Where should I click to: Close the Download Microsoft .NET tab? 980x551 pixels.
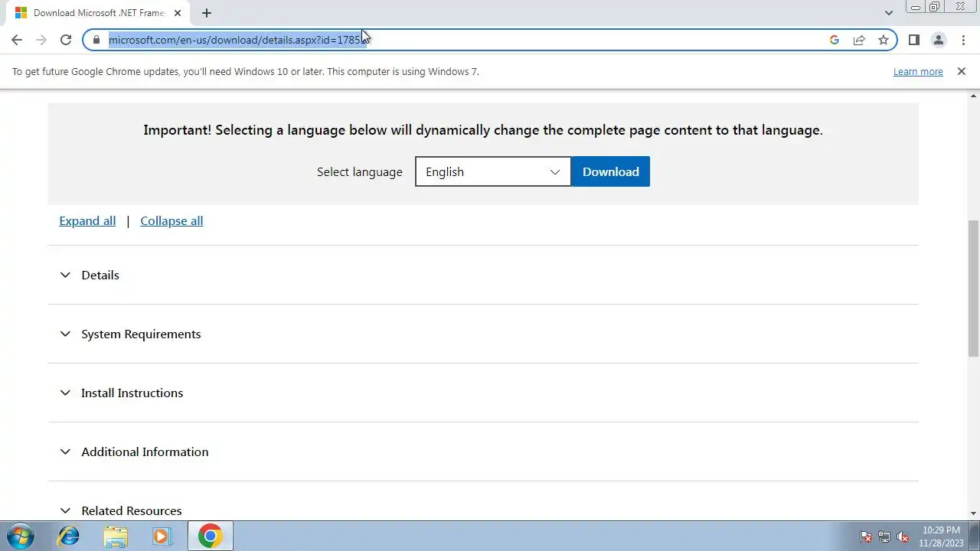click(178, 13)
